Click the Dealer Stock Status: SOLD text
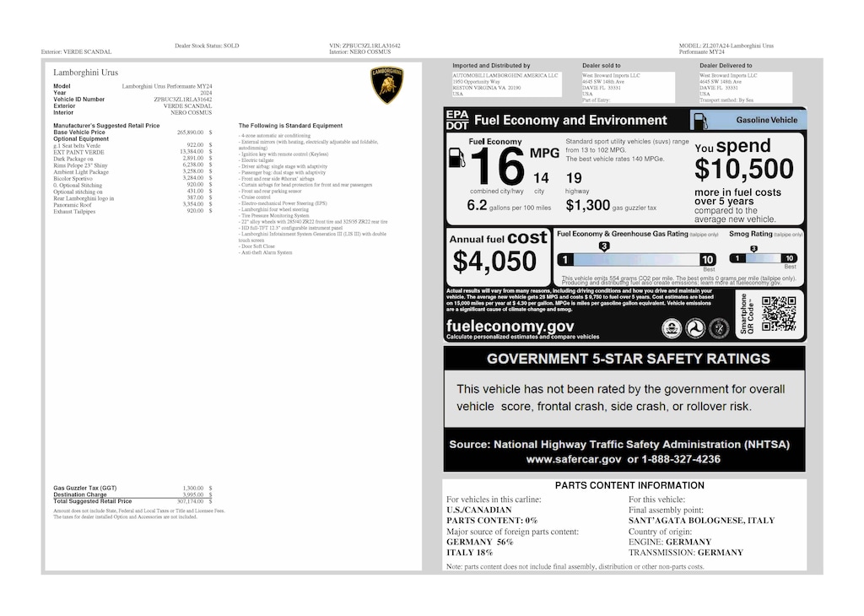The height and width of the screenshot is (616, 864). click(207, 46)
